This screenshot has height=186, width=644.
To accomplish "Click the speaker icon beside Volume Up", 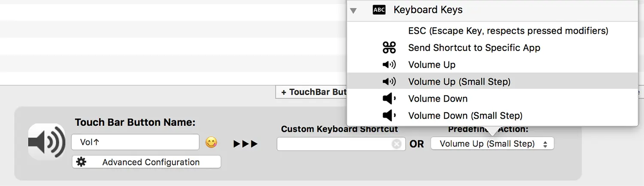I will click(389, 65).
